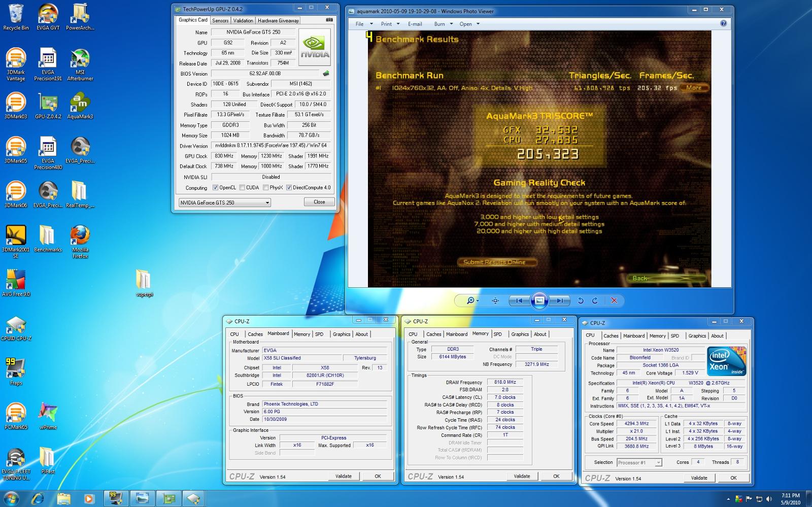The width and height of the screenshot is (812, 507).
Task: Open the superpi folder on desktop
Action: [144, 283]
